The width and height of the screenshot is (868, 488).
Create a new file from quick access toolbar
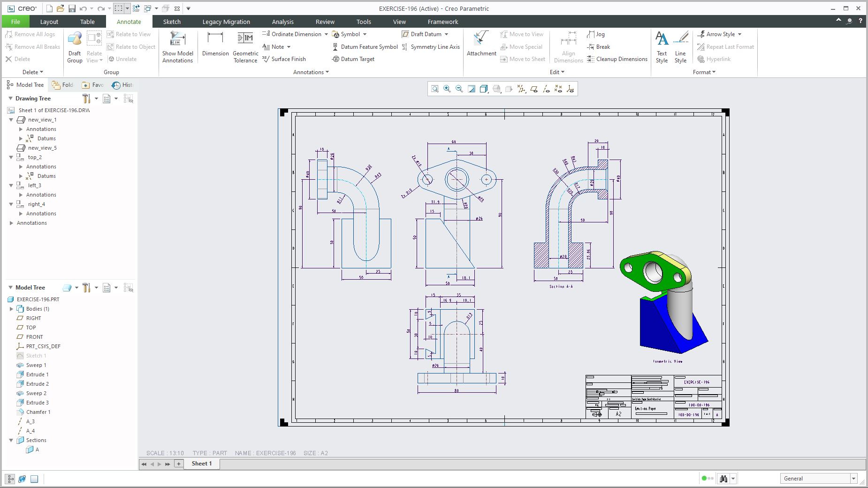pyautogui.click(x=49, y=8)
